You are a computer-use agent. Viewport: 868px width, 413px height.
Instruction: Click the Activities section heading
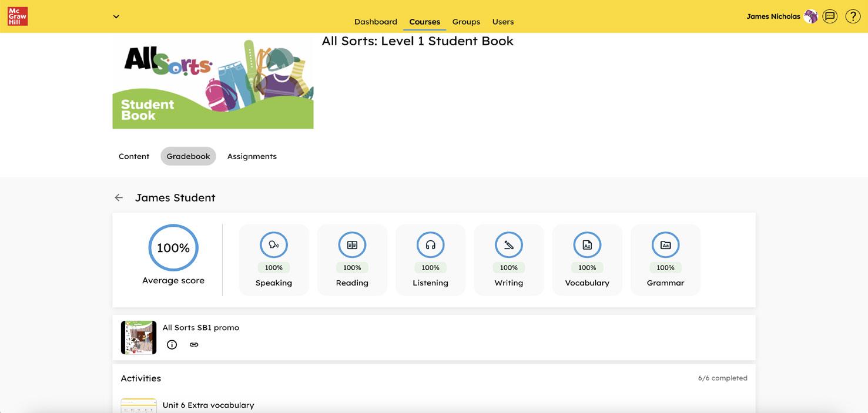pos(140,378)
